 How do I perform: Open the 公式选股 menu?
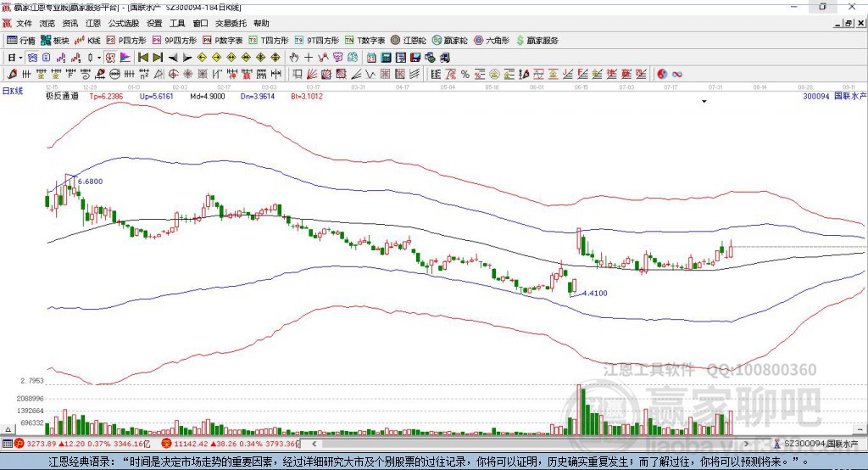click(124, 23)
